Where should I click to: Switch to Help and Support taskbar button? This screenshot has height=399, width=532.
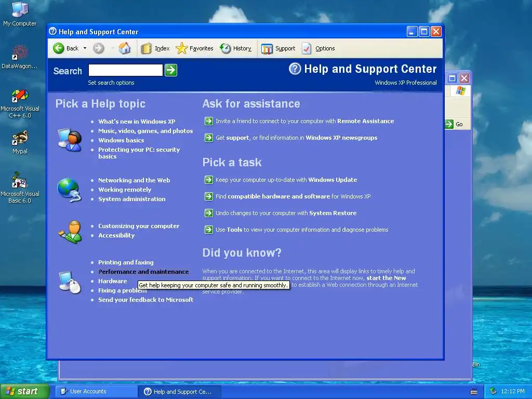point(180,392)
